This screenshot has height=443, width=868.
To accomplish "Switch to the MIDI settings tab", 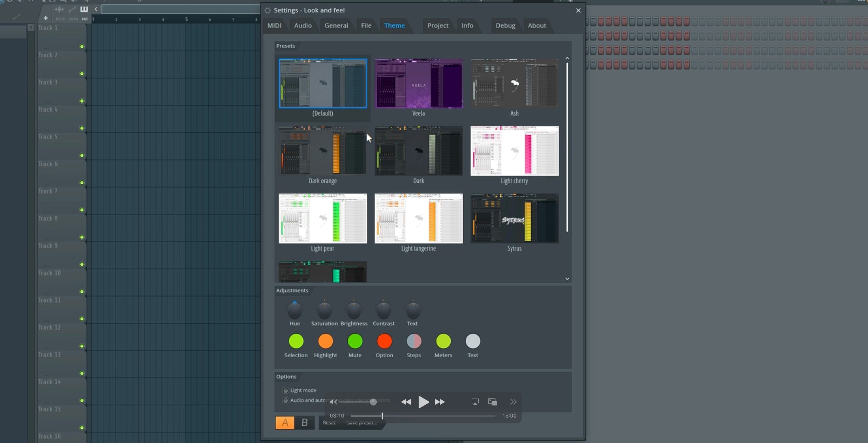I will pyautogui.click(x=275, y=25).
